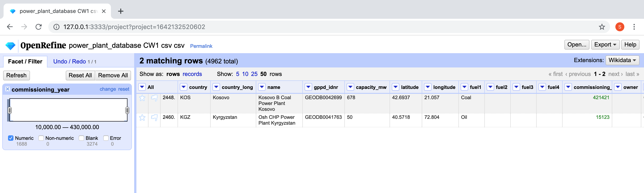Expand the capacity_mw column menu
This screenshot has height=193, width=644.
pyautogui.click(x=350, y=87)
